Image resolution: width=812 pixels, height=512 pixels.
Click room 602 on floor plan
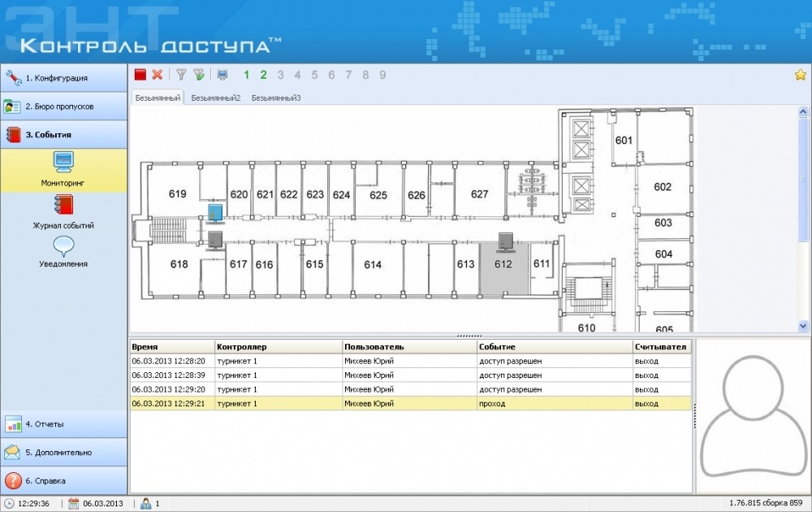point(663,187)
